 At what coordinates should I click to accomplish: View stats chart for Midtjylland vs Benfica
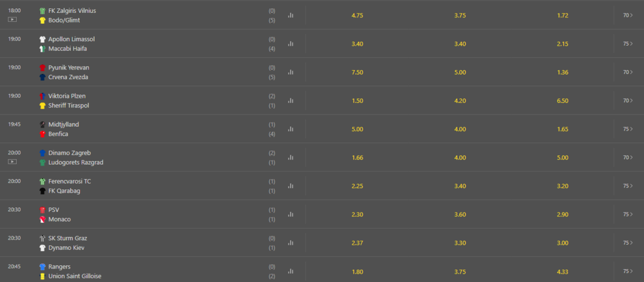click(x=290, y=129)
